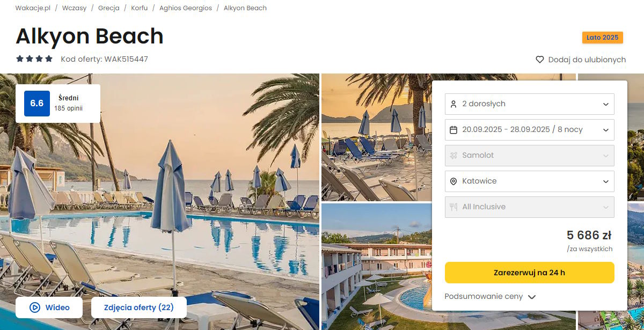
Task: Click the calendar icon next to dates
Action: [x=453, y=130]
